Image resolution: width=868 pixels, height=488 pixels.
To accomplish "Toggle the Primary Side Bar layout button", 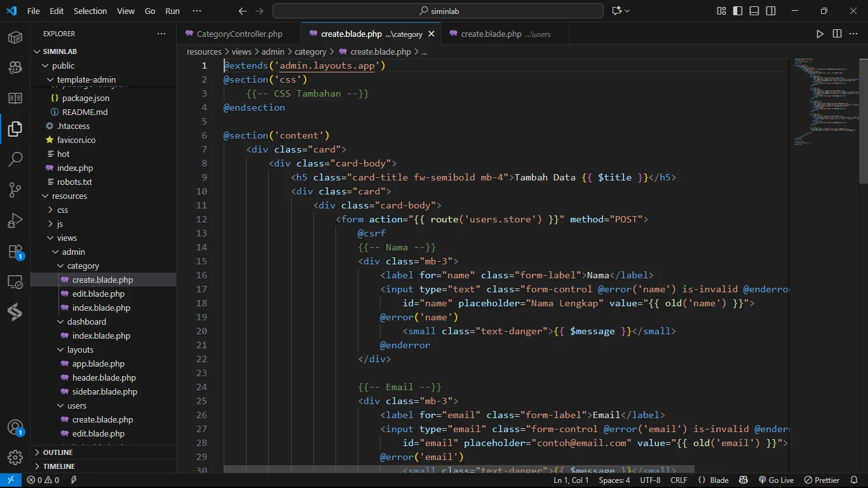I will (738, 11).
